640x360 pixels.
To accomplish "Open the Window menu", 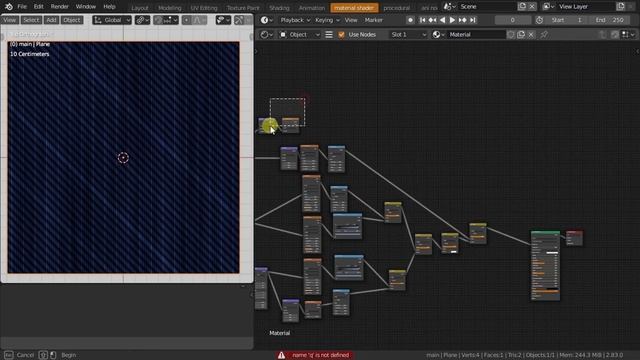I will [x=86, y=7].
